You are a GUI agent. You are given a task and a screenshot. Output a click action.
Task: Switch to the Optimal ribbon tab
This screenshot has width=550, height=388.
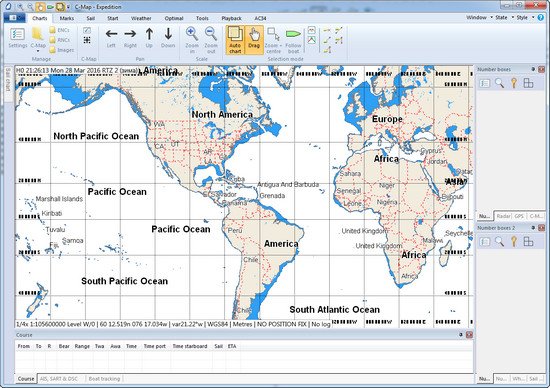(174, 18)
